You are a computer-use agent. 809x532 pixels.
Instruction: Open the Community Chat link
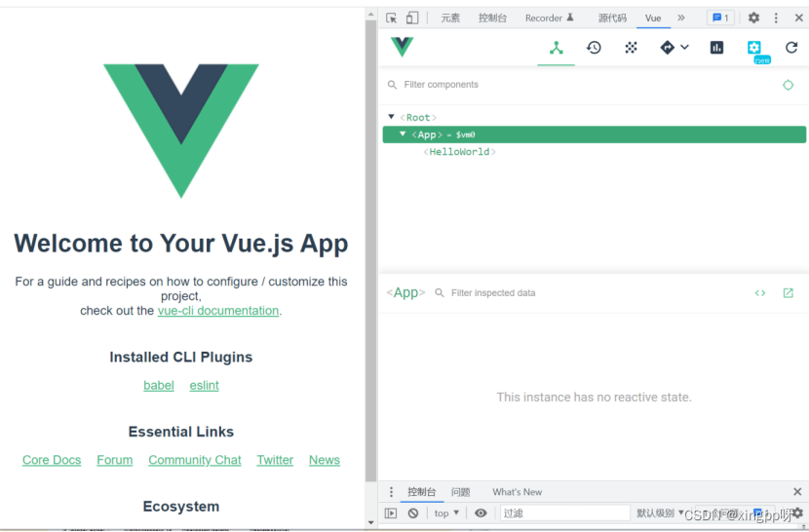(x=195, y=460)
